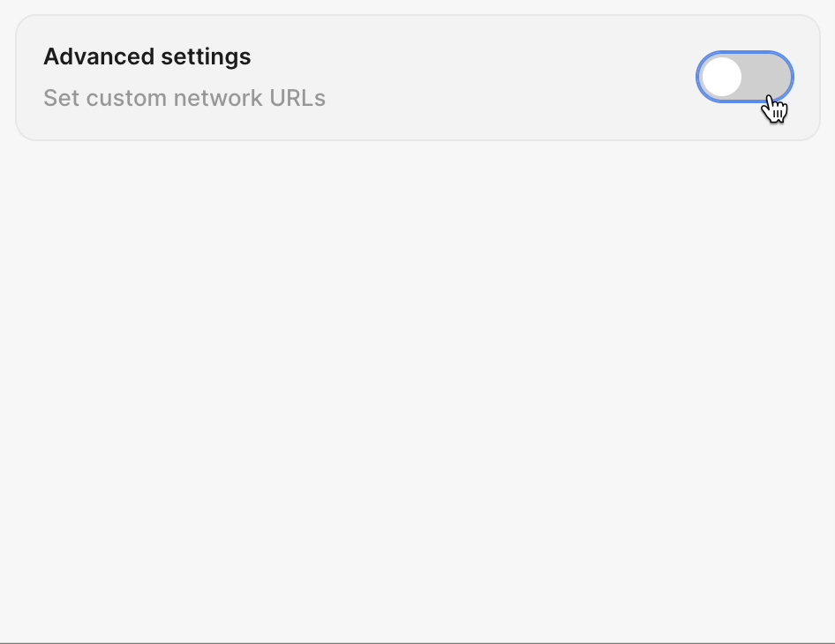Click the empty area below the settings card
Screen dimensions: 835x644
click(415, 353)
